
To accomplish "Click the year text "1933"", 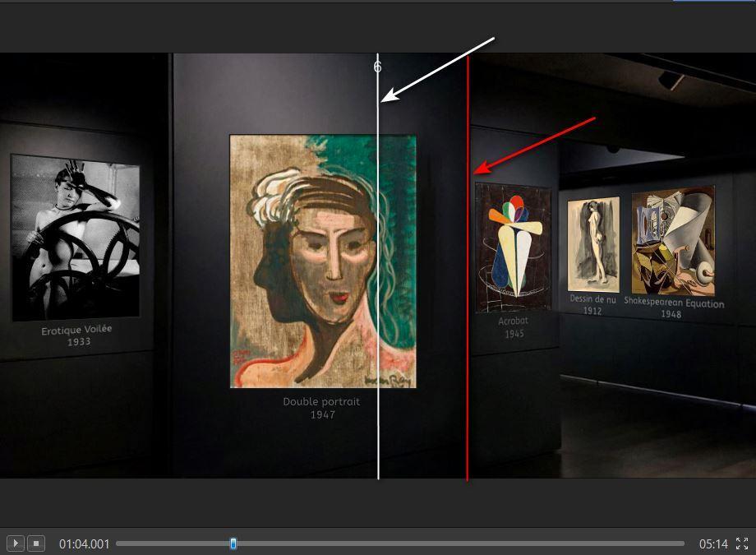I will [79, 342].
